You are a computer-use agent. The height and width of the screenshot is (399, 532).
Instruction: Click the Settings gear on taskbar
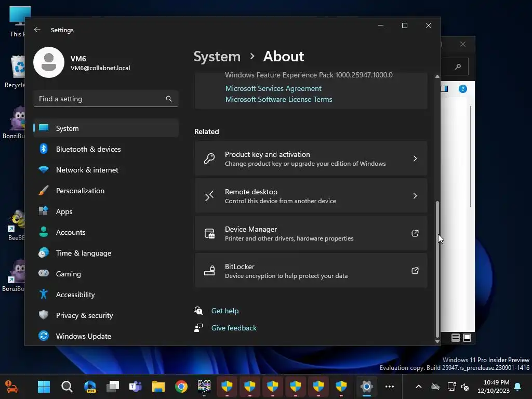[367, 387]
